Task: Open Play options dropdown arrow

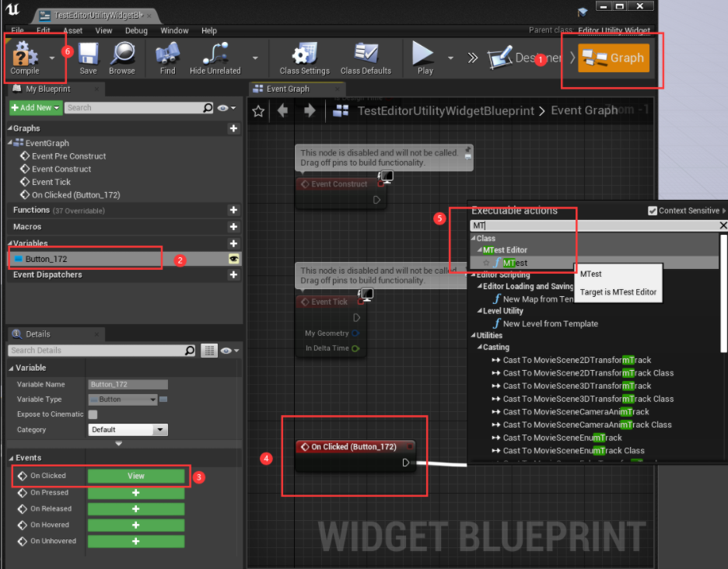Action: pyautogui.click(x=450, y=58)
